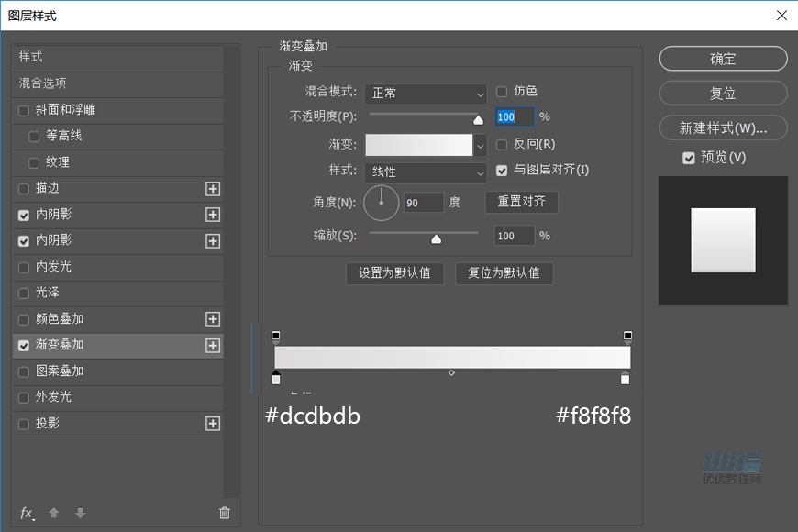Click the plus icon beside 图案叠加
This screenshot has width=798, height=532.
coord(213,371)
